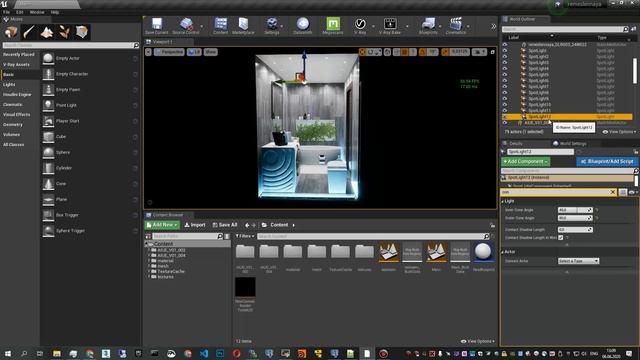Collapse the Light section in Details
This screenshot has width=640, height=360.
pyautogui.click(x=502, y=202)
